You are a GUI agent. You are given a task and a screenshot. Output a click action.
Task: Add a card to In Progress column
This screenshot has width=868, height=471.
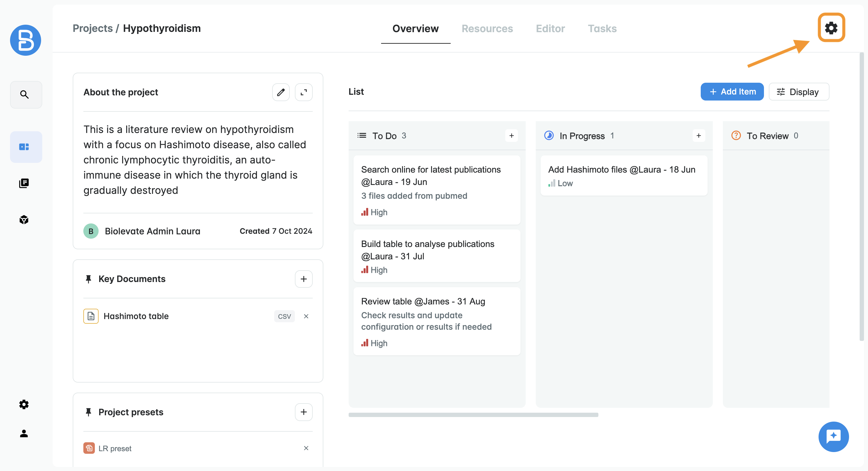click(698, 136)
